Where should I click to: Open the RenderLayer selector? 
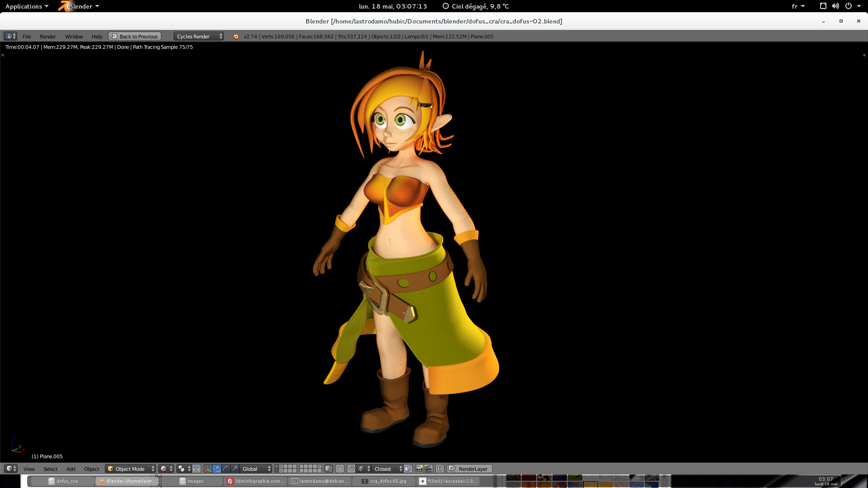(x=470, y=469)
